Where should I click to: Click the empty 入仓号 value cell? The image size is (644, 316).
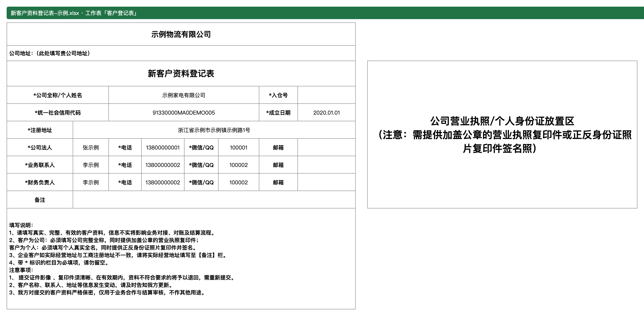327,95
